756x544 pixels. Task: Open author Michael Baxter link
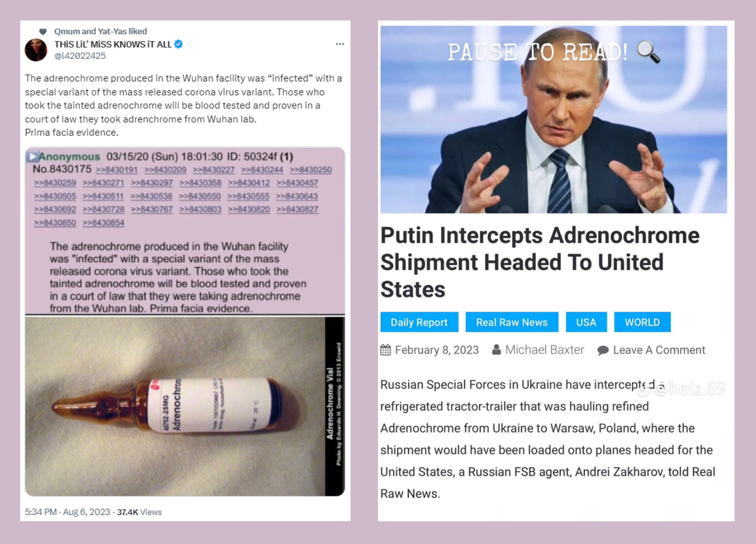point(545,350)
